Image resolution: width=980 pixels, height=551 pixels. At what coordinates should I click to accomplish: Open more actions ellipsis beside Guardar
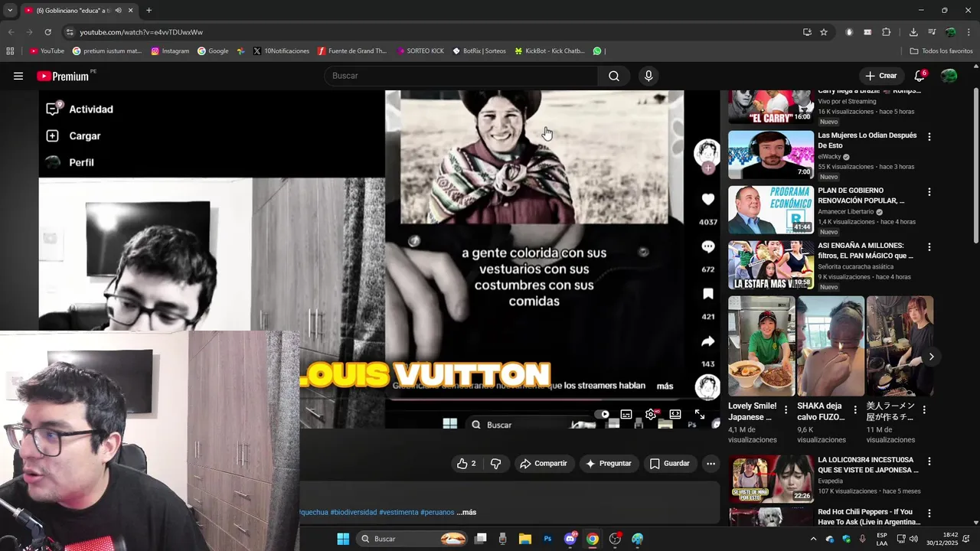click(x=710, y=464)
